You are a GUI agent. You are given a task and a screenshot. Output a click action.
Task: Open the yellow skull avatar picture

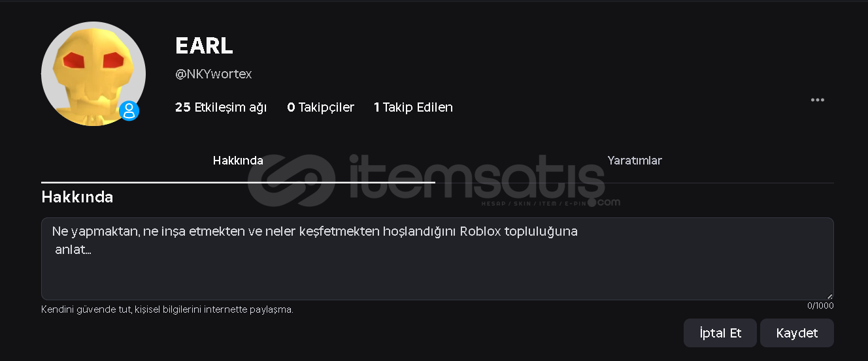pyautogui.click(x=93, y=74)
